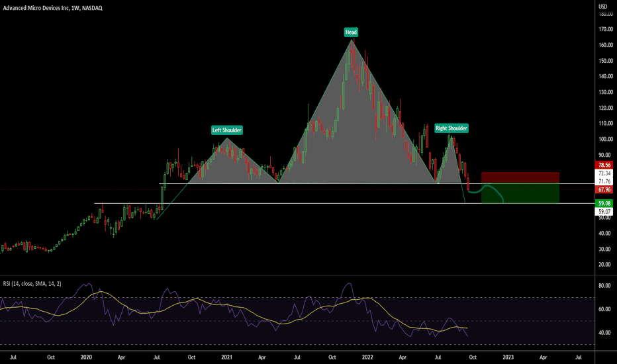Click the 90.00 price axis label

pos(606,155)
